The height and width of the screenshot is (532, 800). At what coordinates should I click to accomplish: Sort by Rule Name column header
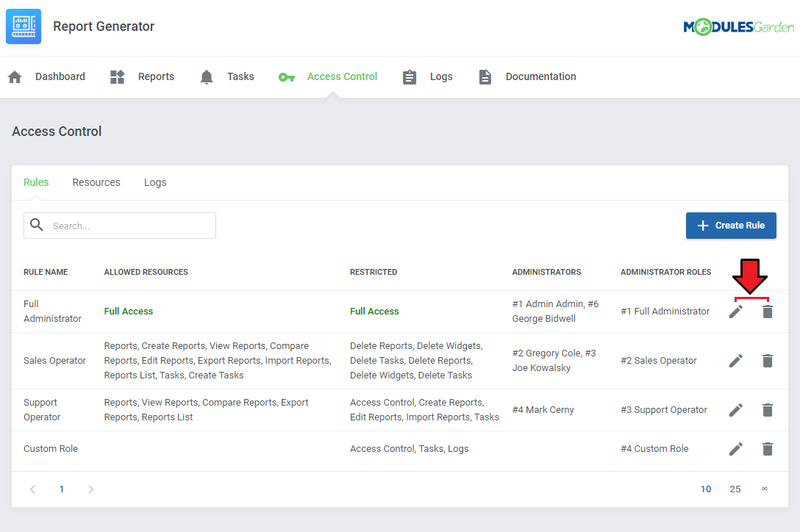[x=46, y=272]
